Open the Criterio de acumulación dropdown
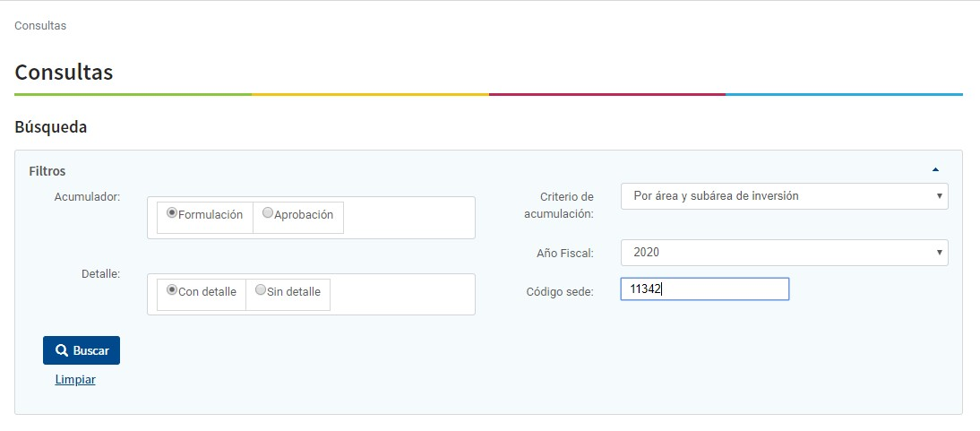The width and height of the screenshot is (980, 431). click(x=784, y=195)
